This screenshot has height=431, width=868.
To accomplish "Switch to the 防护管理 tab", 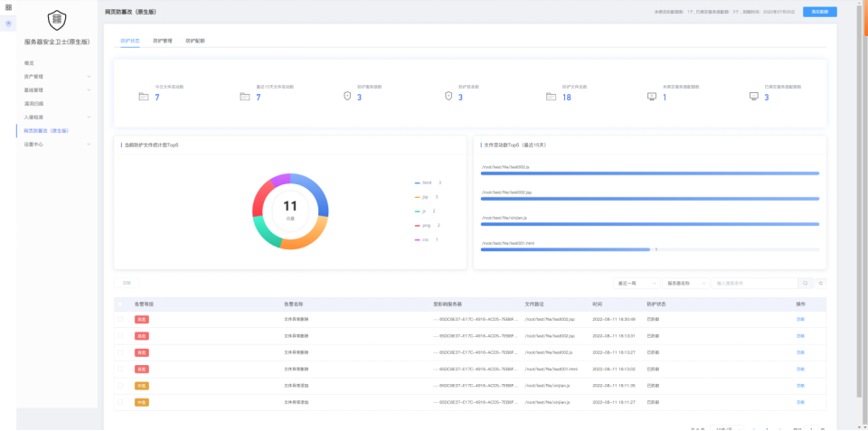I will point(163,41).
